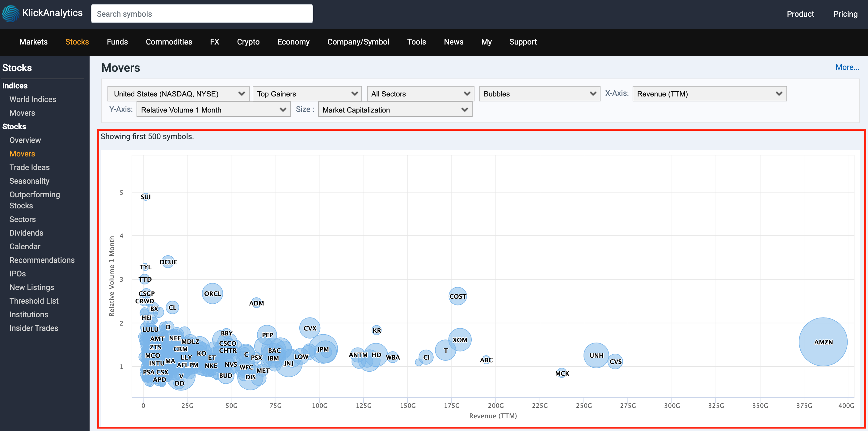Open the All Sectors dropdown

(420, 94)
